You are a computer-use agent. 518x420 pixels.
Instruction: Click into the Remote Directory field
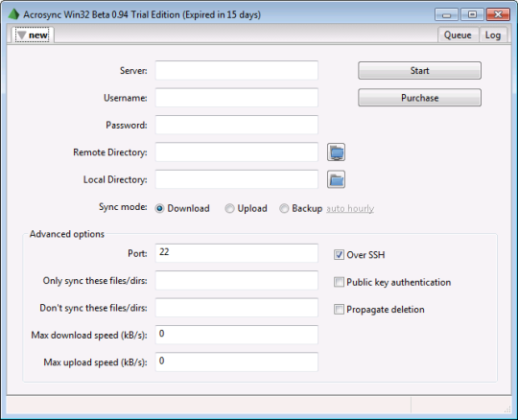coord(237,152)
